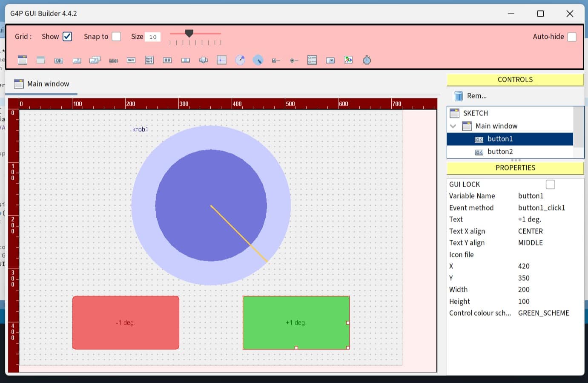Select the 2D Slider control tool
The width and height of the screenshot is (588, 383).
[x=221, y=60]
